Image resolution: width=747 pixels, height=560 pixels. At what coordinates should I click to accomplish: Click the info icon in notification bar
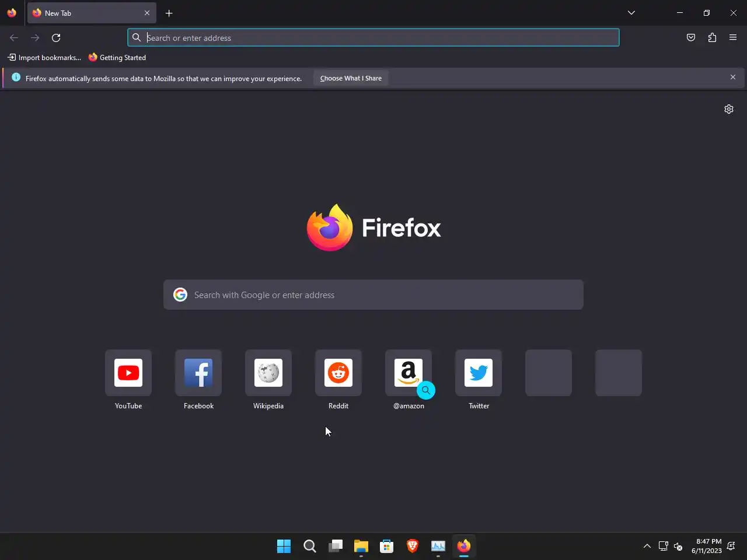coord(16,78)
